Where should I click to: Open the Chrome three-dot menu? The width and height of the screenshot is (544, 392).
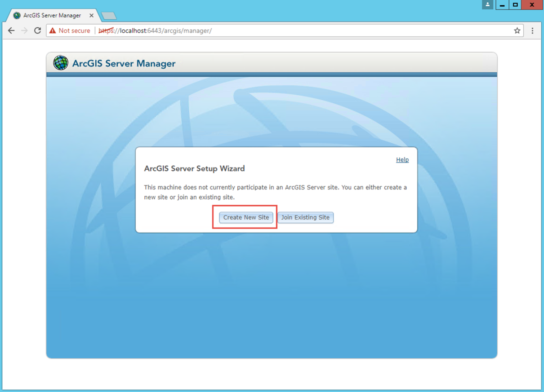533,31
